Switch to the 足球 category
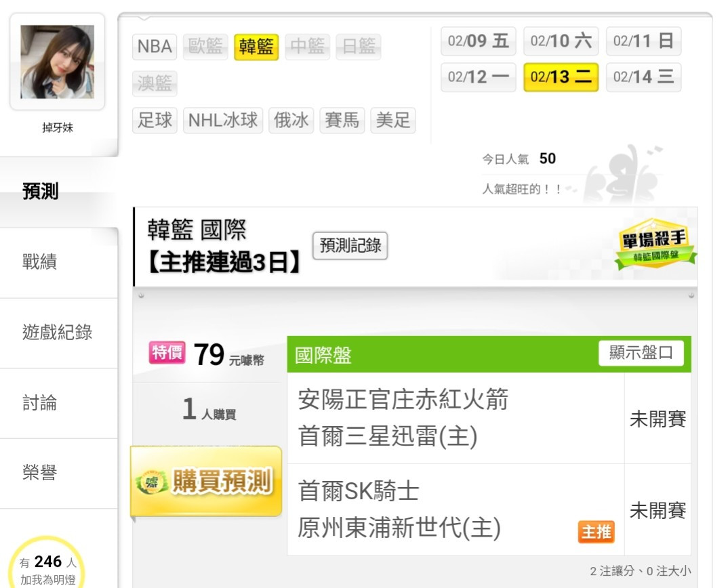The height and width of the screenshot is (588, 728). tap(155, 120)
